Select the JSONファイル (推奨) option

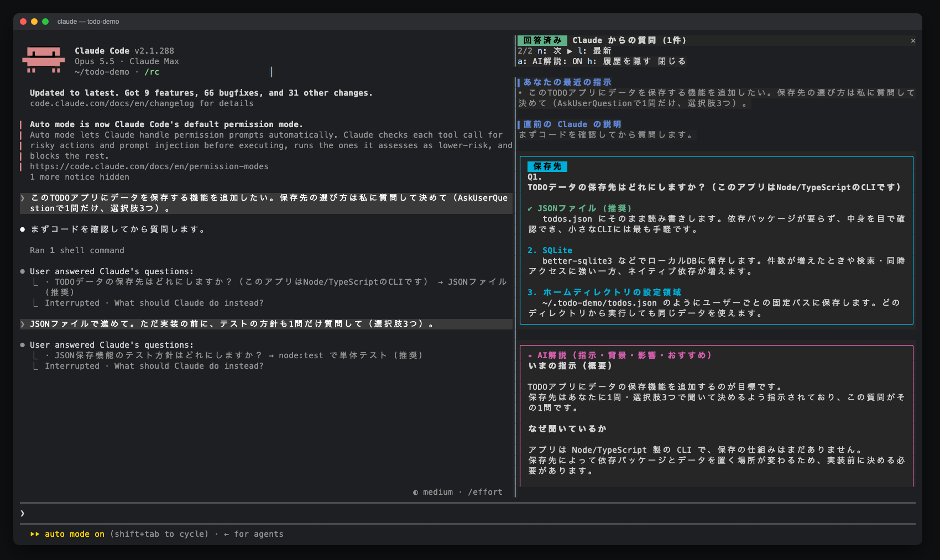584,208
